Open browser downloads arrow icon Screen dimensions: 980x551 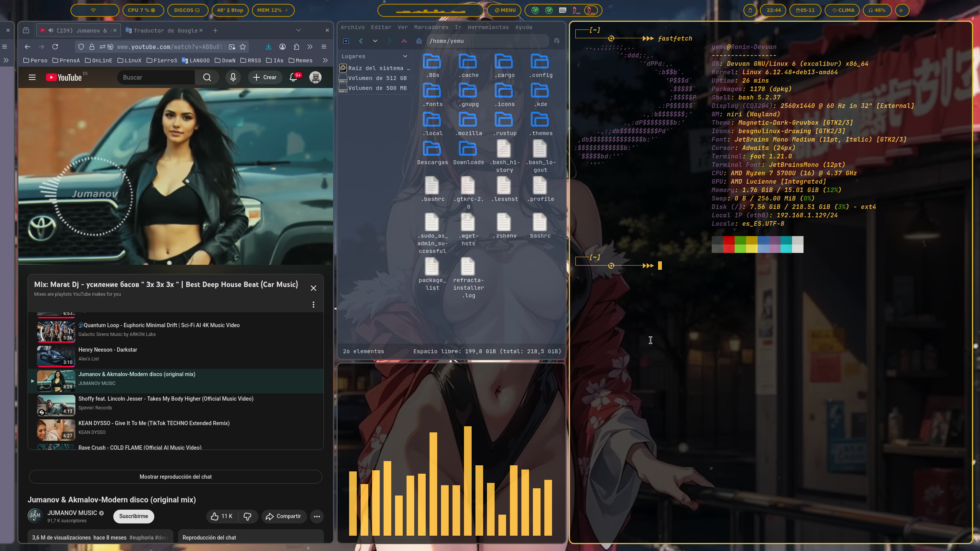click(268, 47)
